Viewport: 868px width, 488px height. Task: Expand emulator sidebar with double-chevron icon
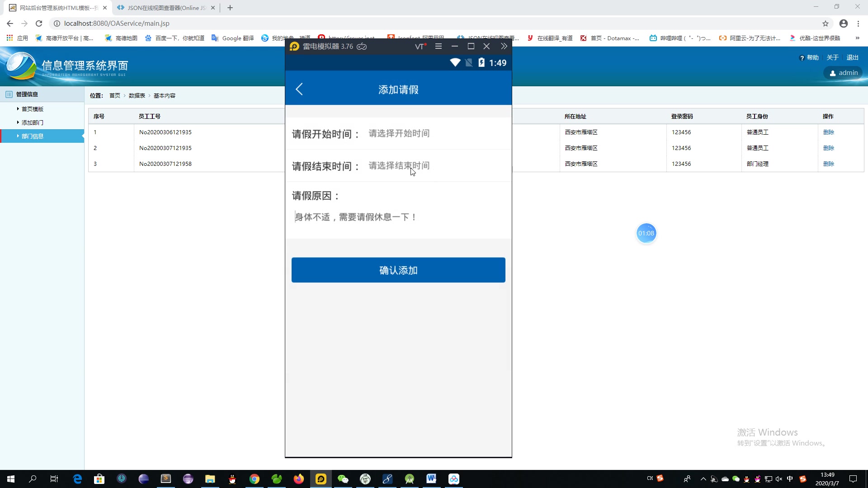click(504, 46)
